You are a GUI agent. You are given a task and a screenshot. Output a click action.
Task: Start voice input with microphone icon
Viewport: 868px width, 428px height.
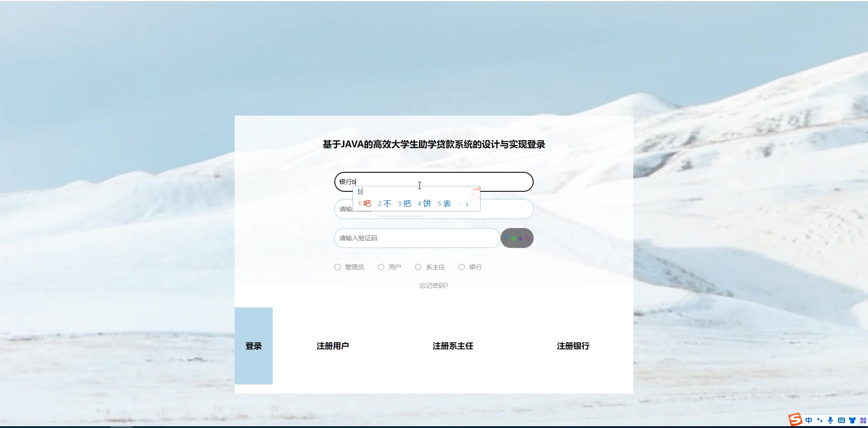(x=830, y=420)
